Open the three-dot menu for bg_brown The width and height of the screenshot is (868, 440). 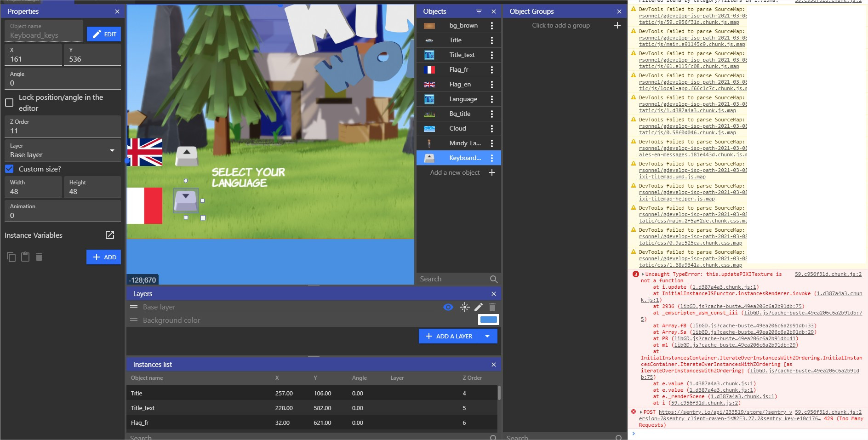[x=492, y=25]
